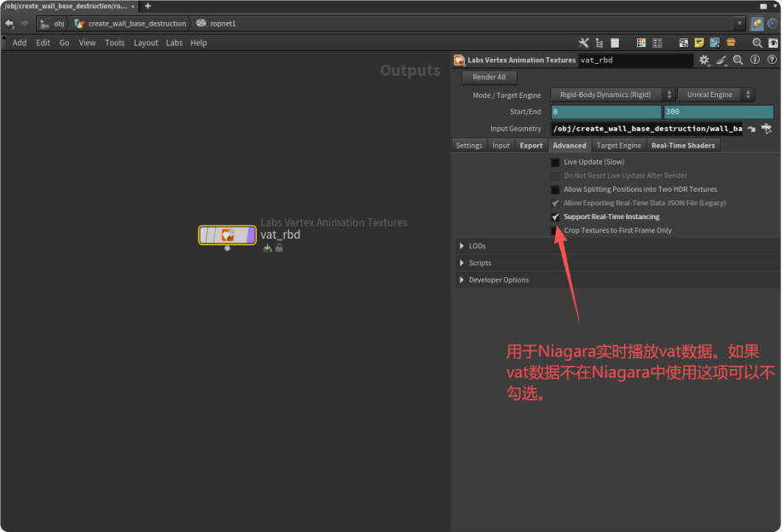Image resolution: width=782 pixels, height=532 pixels.
Task: Click the magnifier search icon in network toolbar
Action: [756, 43]
